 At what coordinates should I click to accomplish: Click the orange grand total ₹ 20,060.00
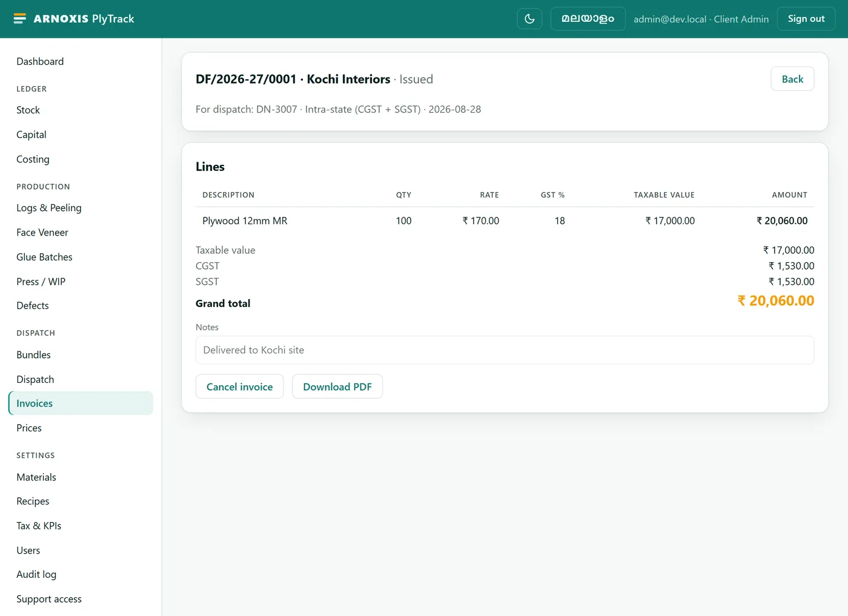coord(775,301)
